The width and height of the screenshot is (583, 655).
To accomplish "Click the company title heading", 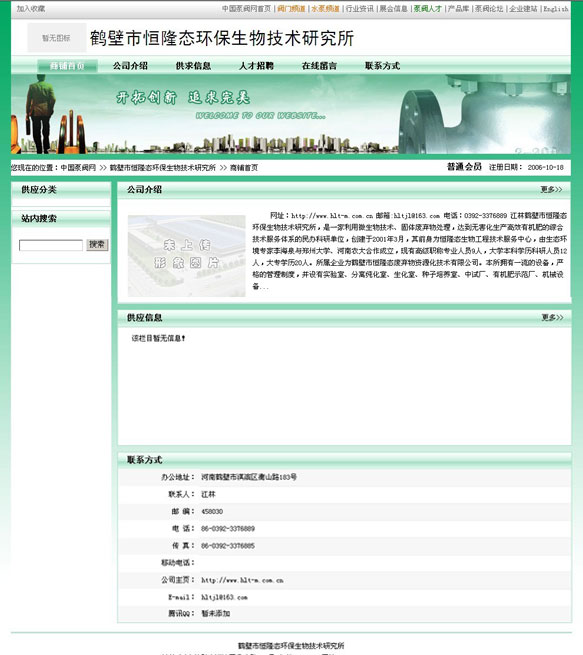I will [222, 38].
